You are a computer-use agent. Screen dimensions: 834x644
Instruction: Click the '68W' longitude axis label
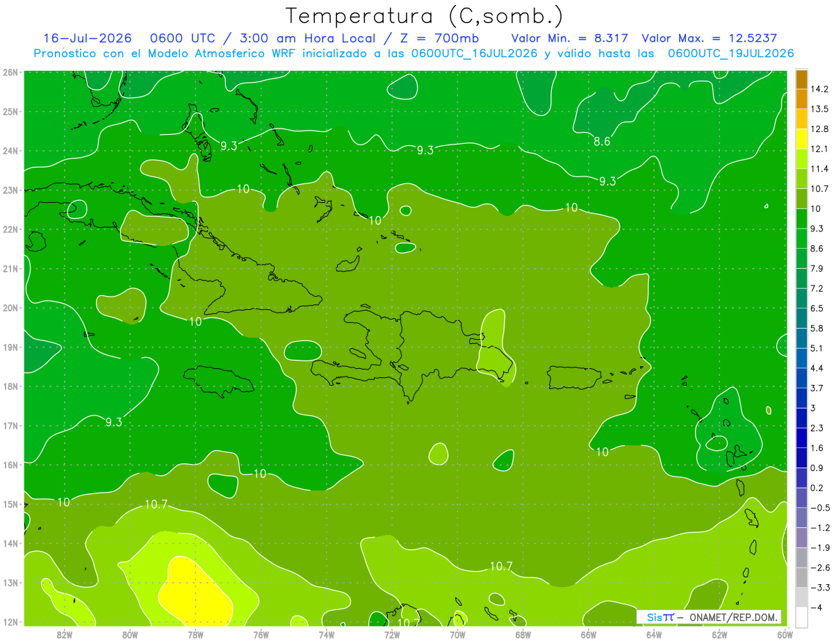(x=523, y=634)
